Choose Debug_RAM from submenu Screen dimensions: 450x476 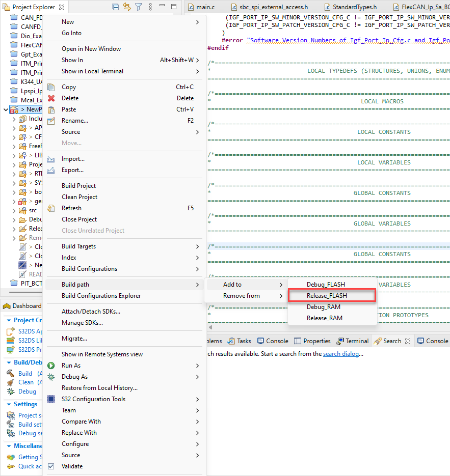click(x=332, y=307)
